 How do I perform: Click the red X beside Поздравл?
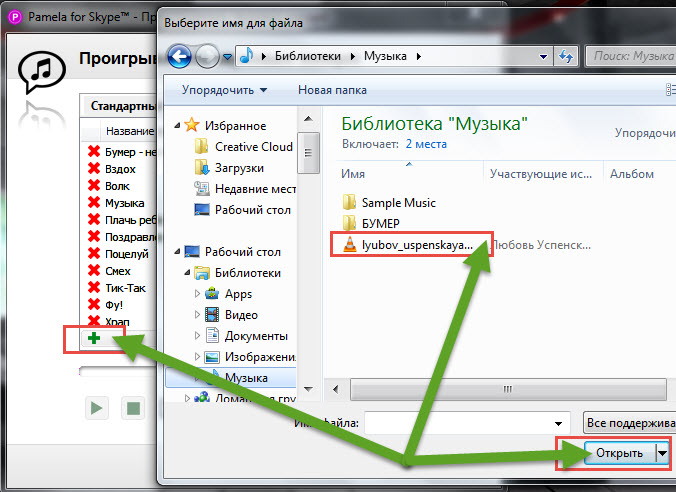94,236
